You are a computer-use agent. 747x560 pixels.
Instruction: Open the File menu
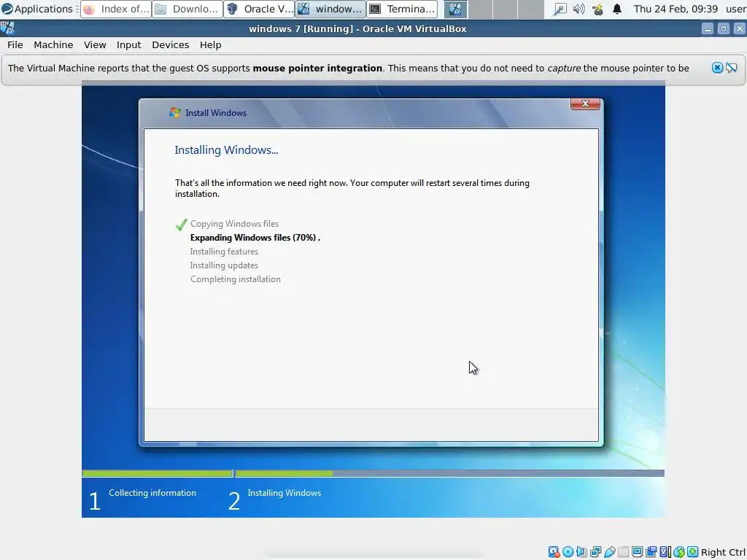15,44
